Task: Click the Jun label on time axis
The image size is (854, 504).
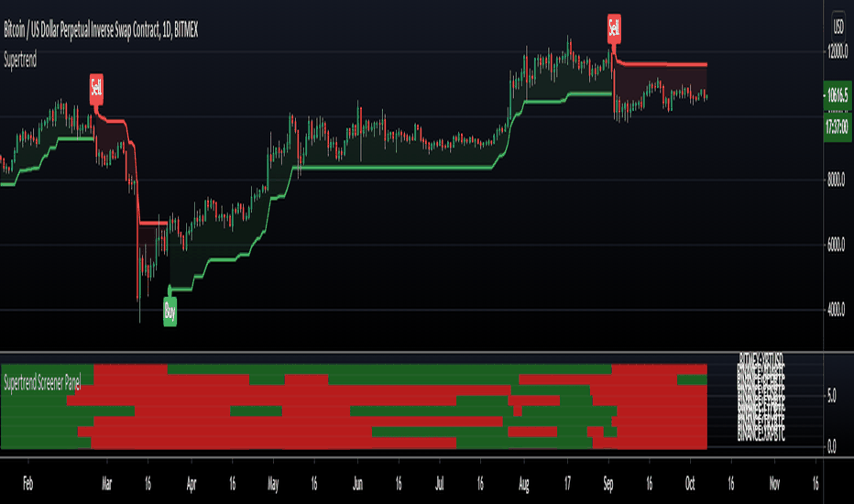Action: pos(358,483)
